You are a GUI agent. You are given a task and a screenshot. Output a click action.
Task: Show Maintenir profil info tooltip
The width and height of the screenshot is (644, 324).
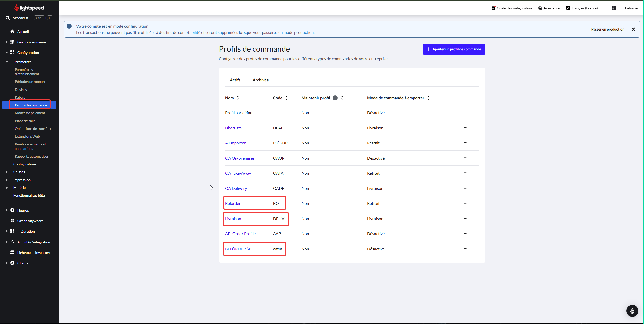(335, 98)
